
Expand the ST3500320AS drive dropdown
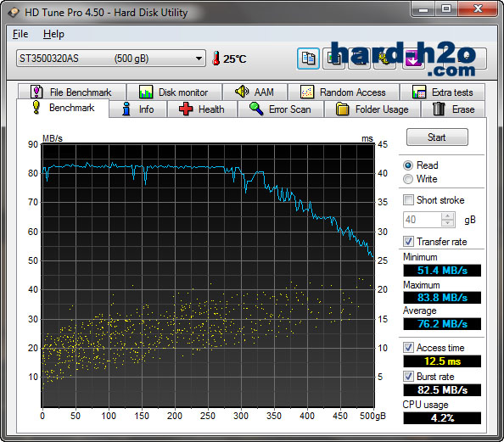click(x=111, y=59)
